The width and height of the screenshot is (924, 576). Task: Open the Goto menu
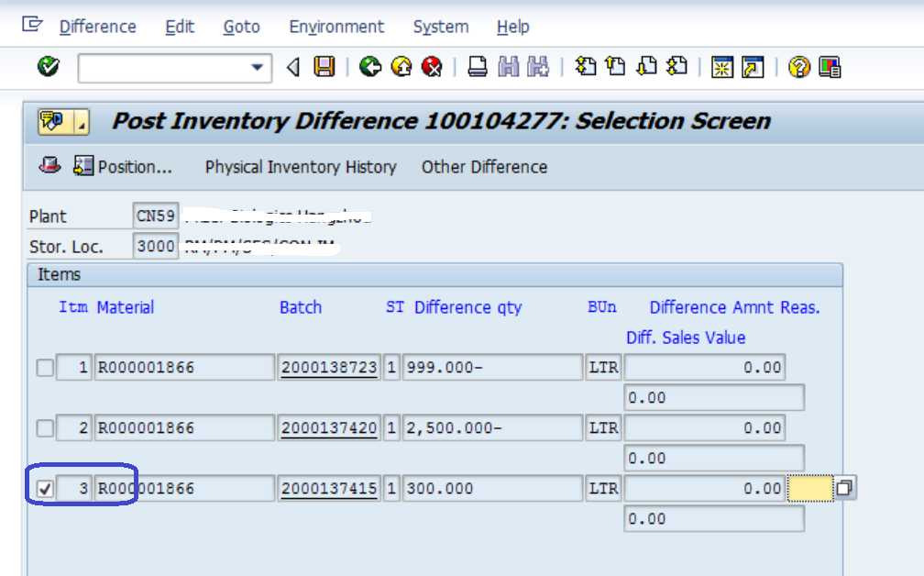coord(242,27)
